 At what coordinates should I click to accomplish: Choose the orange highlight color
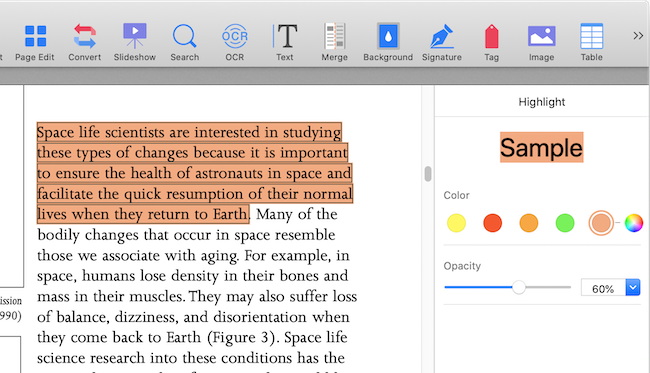click(529, 223)
